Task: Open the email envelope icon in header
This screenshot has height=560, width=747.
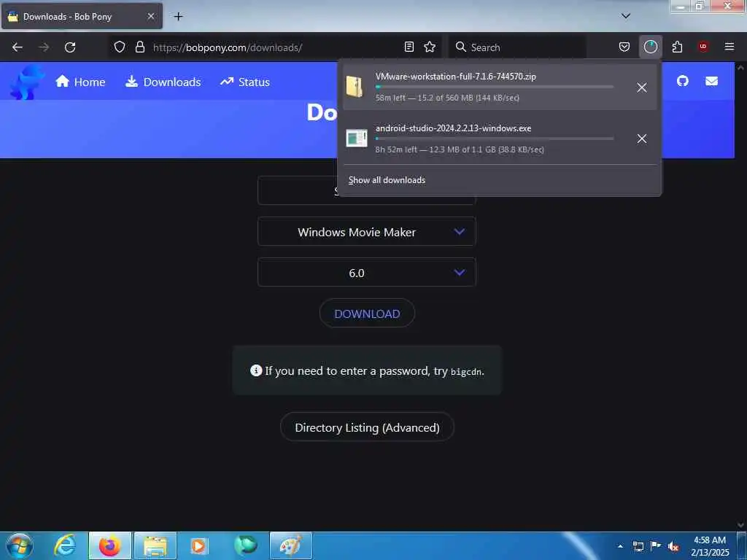Action: pyautogui.click(x=712, y=82)
